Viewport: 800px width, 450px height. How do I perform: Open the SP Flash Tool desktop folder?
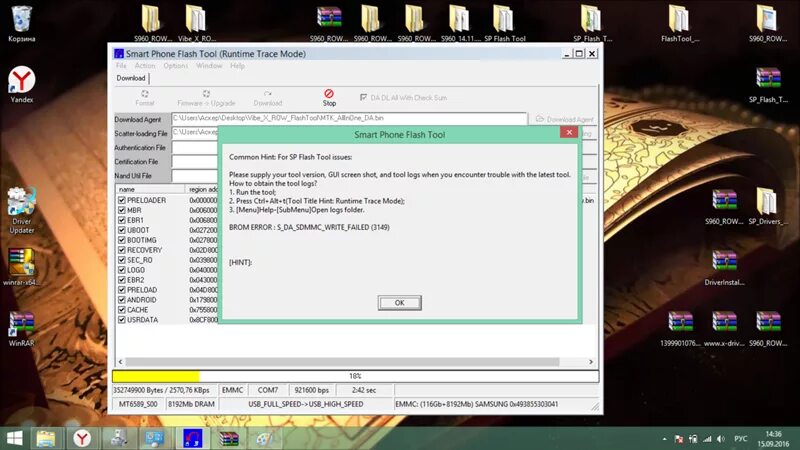tap(505, 23)
